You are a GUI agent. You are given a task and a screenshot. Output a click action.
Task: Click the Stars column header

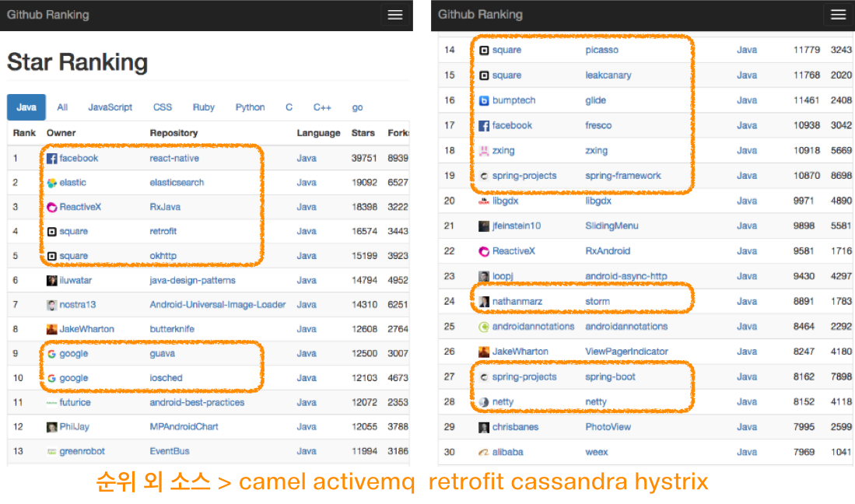click(363, 133)
